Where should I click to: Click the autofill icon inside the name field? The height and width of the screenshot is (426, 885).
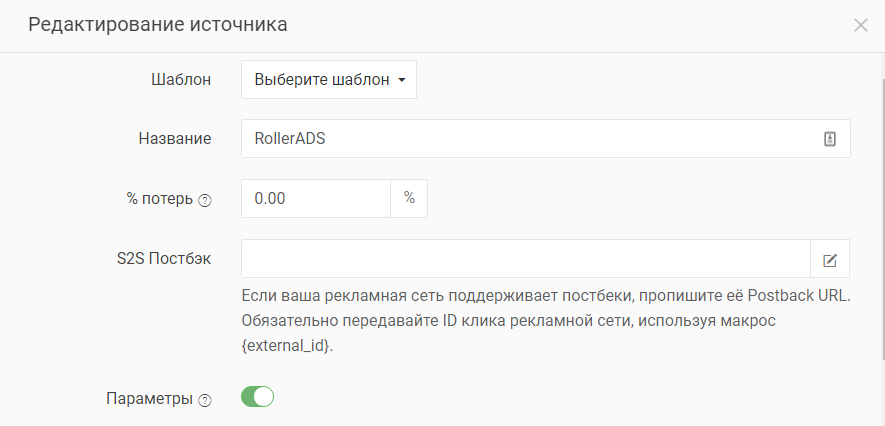(829, 139)
